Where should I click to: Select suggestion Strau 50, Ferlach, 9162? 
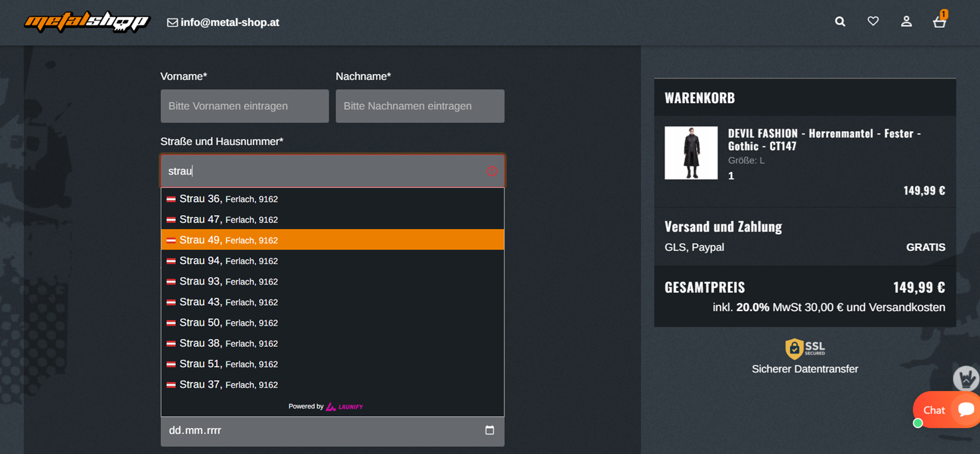pyautogui.click(x=333, y=322)
